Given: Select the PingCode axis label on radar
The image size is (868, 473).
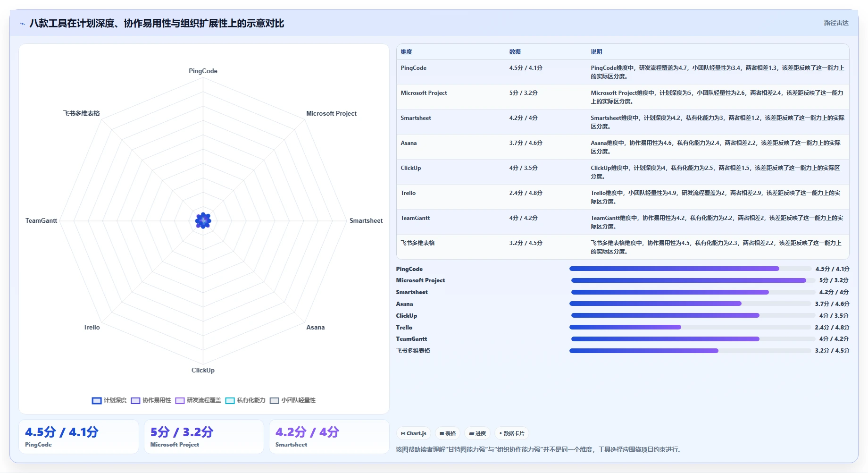Looking at the screenshot, I should [203, 71].
